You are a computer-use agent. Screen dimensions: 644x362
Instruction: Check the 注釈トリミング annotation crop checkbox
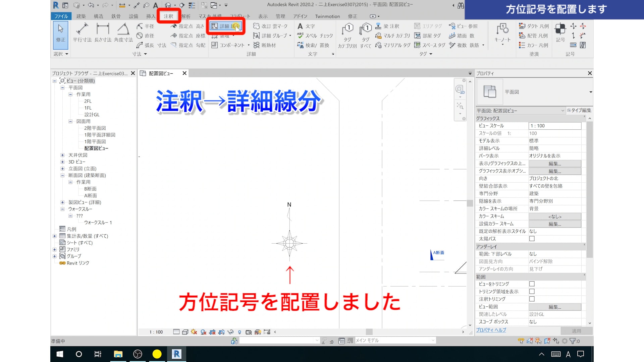(x=532, y=299)
